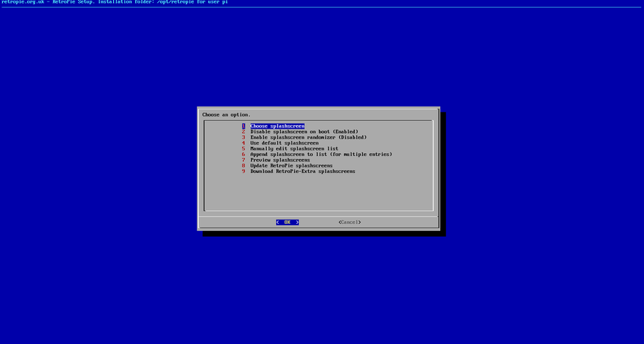
Task: Click the red number 9 tag
Action: [x=243, y=172]
